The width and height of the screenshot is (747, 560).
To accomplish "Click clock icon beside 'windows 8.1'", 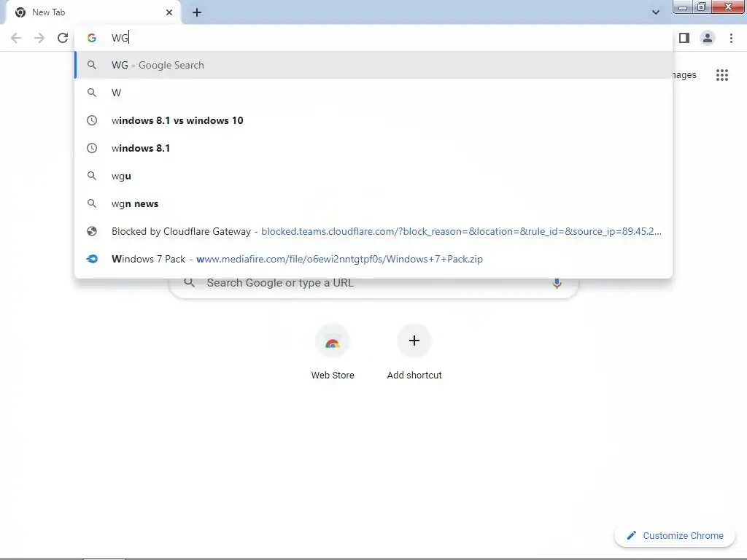I will tap(92, 148).
